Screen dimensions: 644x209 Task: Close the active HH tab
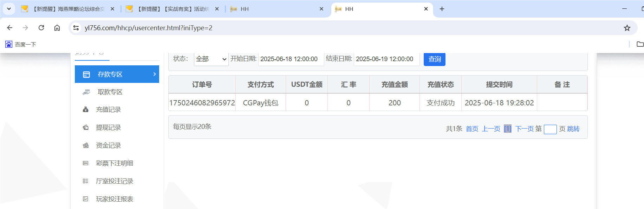(x=426, y=9)
